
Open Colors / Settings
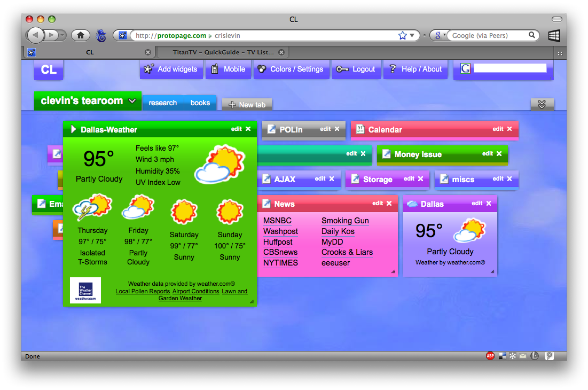click(292, 69)
